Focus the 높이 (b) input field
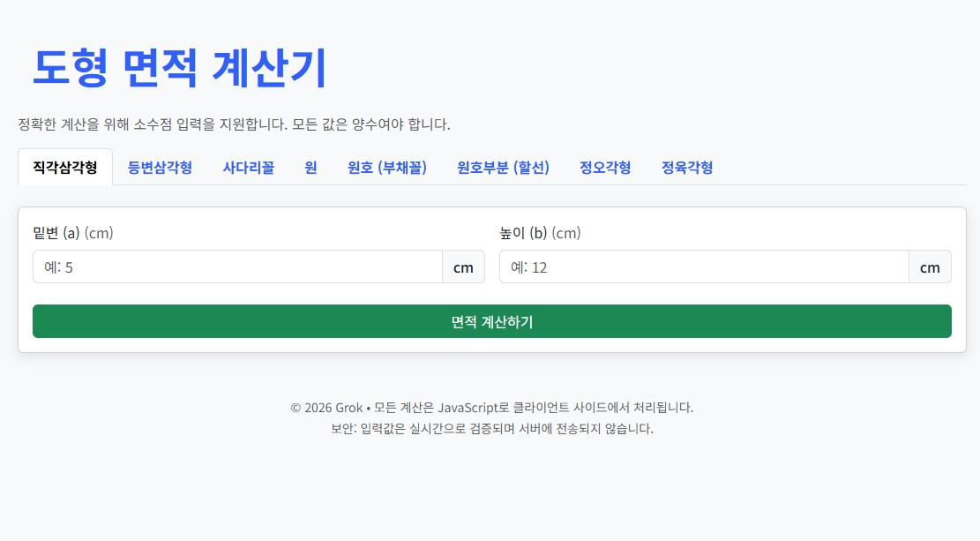980x541 pixels. click(704, 267)
